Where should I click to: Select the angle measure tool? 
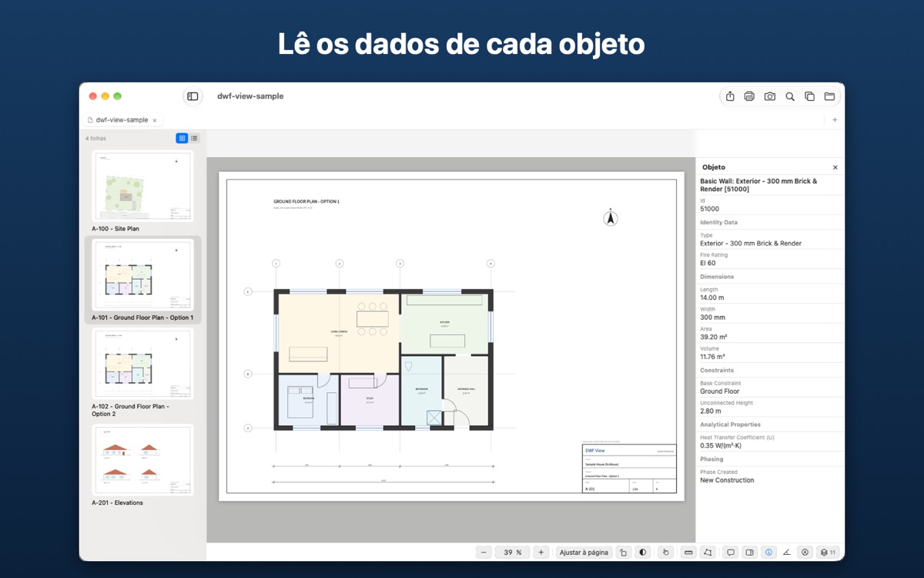coord(787,552)
